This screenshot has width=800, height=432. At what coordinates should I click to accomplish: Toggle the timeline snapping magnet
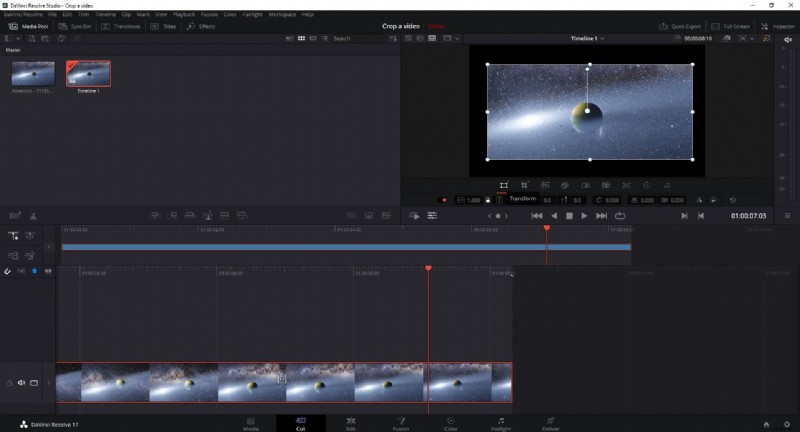(8, 271)
